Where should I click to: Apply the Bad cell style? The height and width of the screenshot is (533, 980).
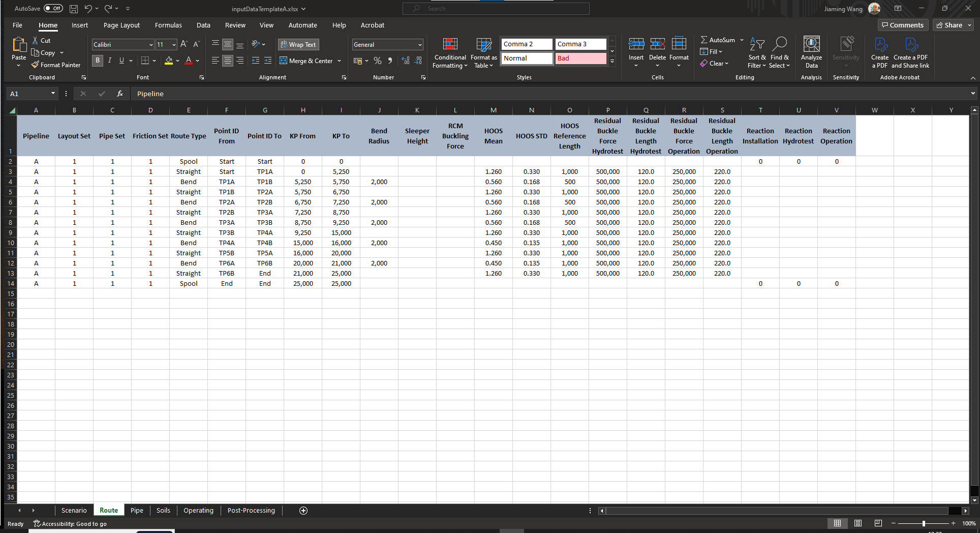[581, 58]
